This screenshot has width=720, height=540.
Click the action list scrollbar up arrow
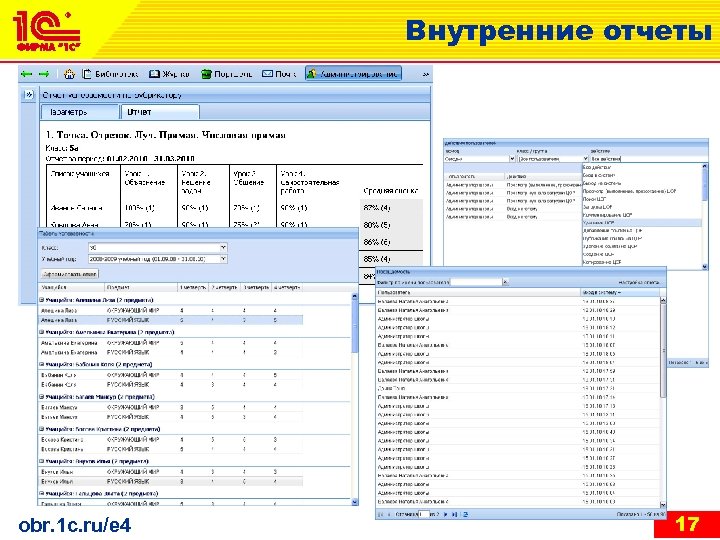(x=705, y=167)
